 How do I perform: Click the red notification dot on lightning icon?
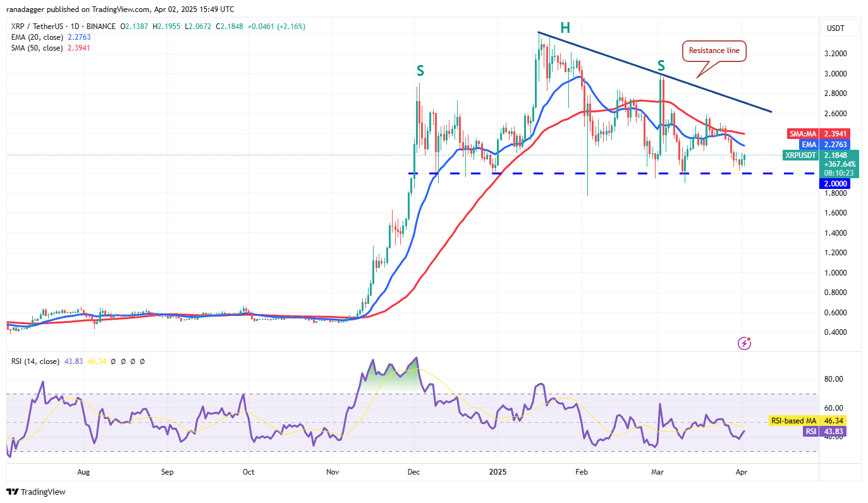coord(750,338)
